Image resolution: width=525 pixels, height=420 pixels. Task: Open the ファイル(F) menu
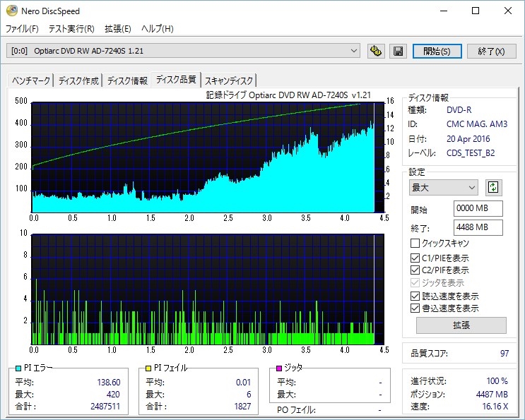click(x=22, y=29)
